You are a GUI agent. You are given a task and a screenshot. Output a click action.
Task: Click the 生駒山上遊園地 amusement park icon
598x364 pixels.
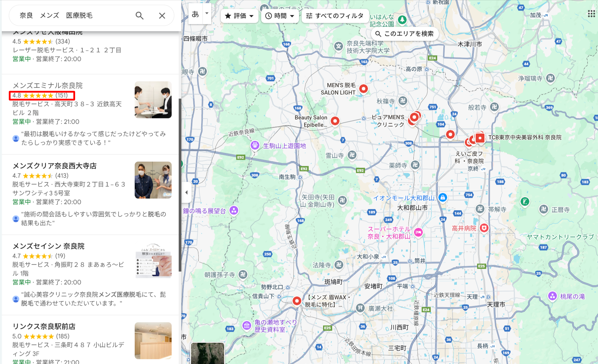[255, 145]
